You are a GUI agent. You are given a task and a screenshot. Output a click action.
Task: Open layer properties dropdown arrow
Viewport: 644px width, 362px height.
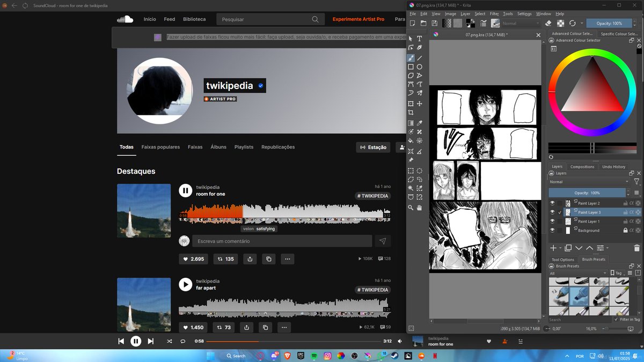click(608, 248)
